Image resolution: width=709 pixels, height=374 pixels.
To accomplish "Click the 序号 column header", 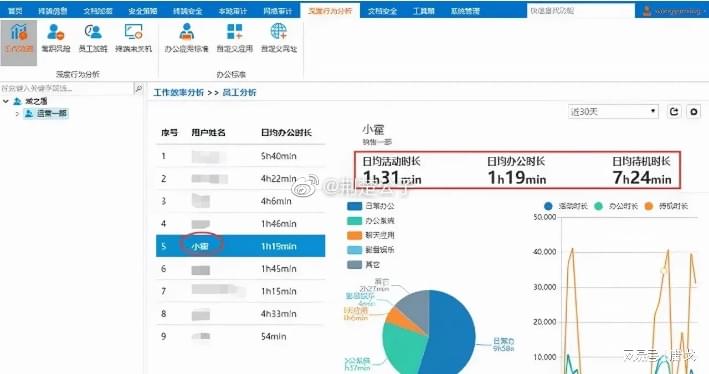I will point(169,133).
